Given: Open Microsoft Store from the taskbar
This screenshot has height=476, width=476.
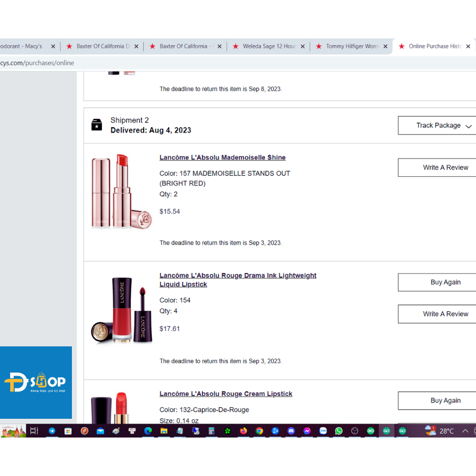Looking at the screenshot, I should tap(68, 431).
